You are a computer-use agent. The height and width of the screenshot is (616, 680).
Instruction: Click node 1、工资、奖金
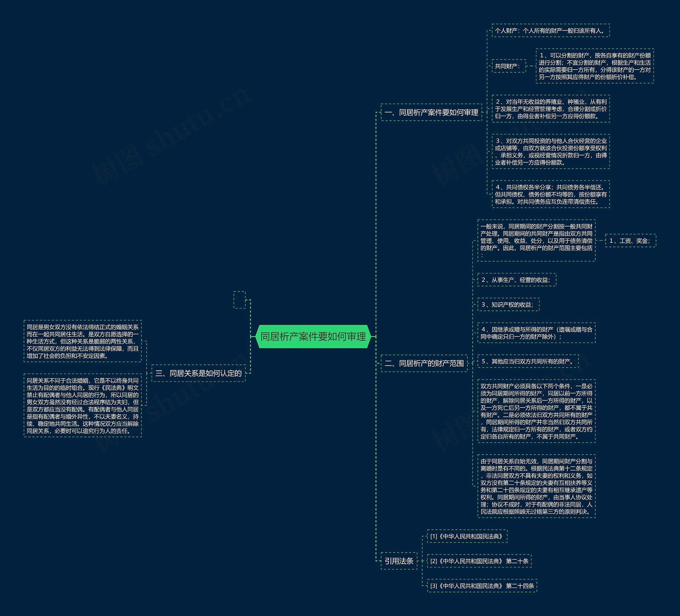click(630, 241)
